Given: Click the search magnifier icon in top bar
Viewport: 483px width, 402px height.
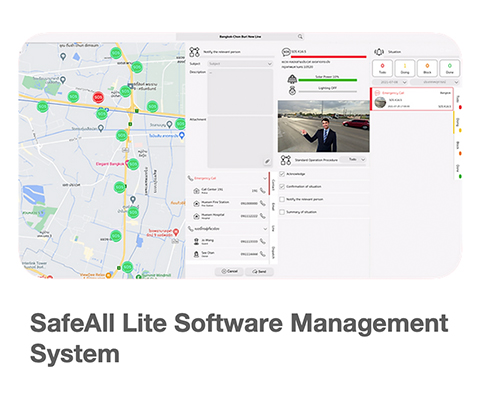Looking at the screenshot, I should pos(300,37).
